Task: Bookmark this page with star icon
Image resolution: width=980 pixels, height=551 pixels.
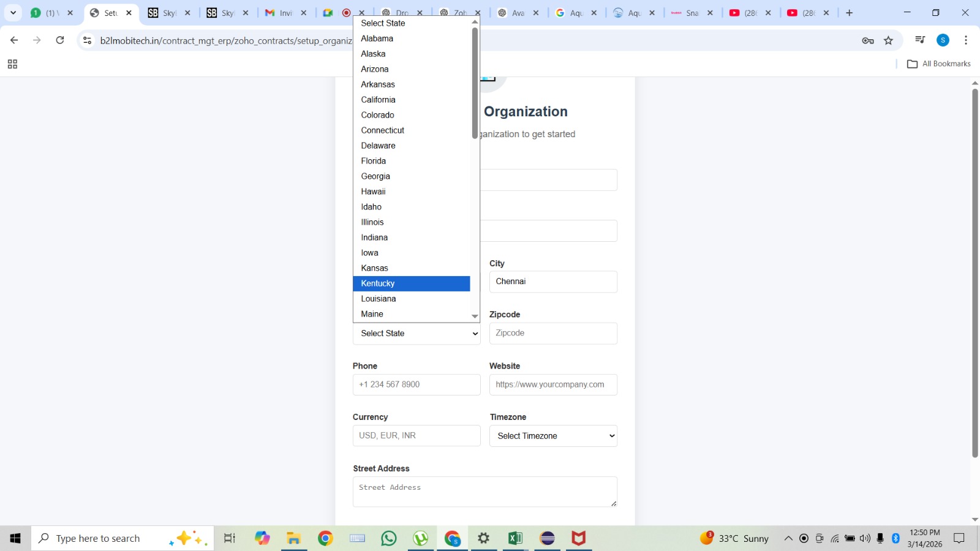Action: click(888, 40)
